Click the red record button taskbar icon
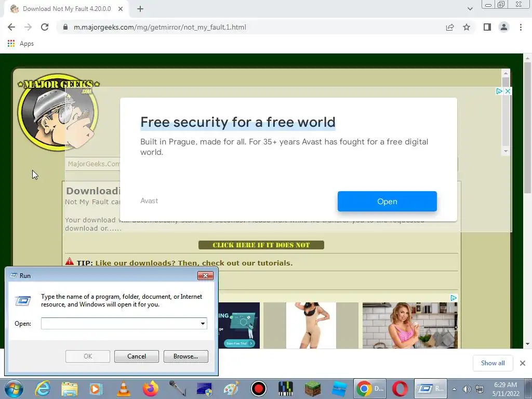Image resolution: width=532 pixels, height=399 pixels. point(259,389)
